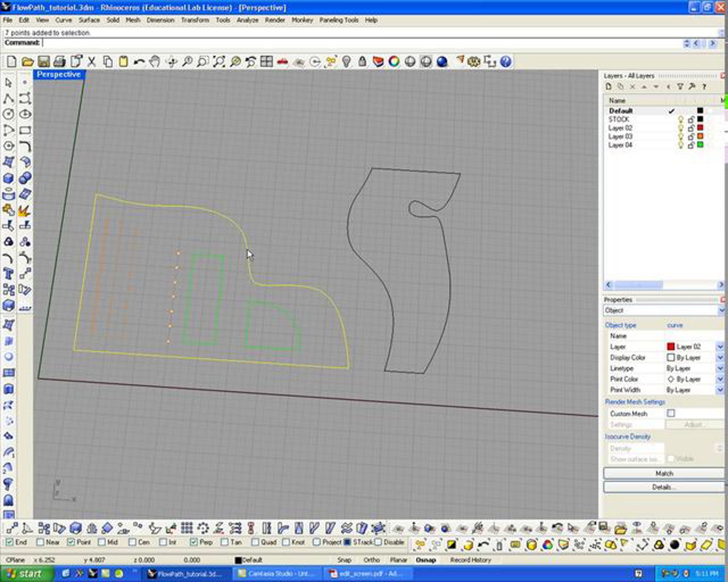Open the Display Color By Layer dropdown
728x582 pixels.
[720, 358]
